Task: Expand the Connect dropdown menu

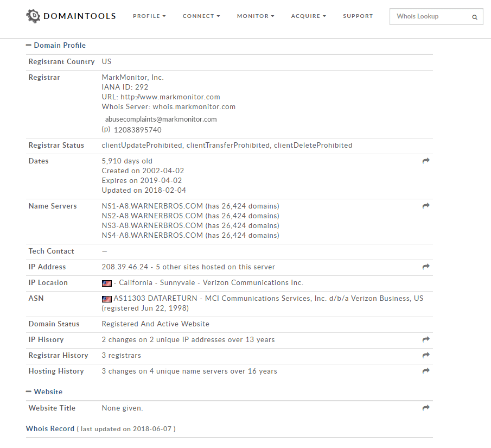Action: 201,16
